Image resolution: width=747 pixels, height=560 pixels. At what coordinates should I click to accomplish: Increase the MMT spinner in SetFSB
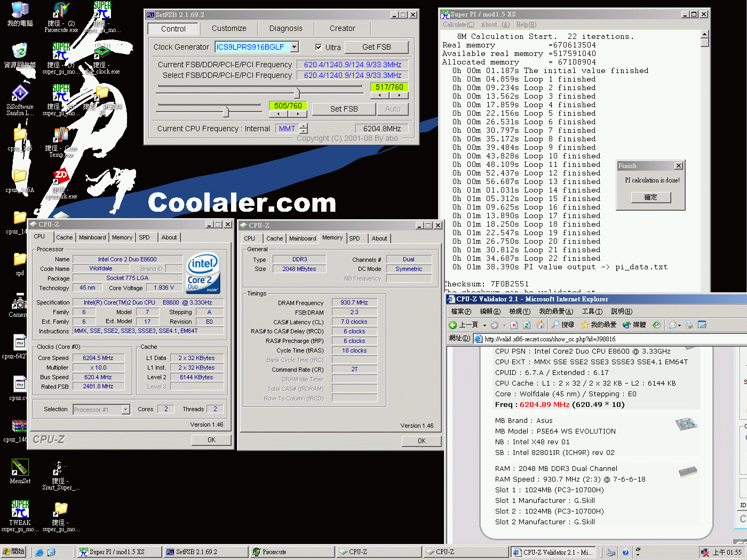(304, 126)
